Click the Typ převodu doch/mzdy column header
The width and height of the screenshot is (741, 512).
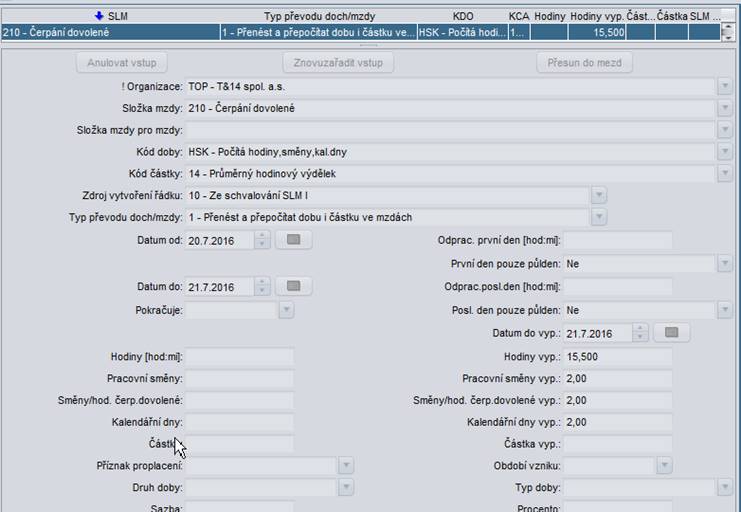319,17
